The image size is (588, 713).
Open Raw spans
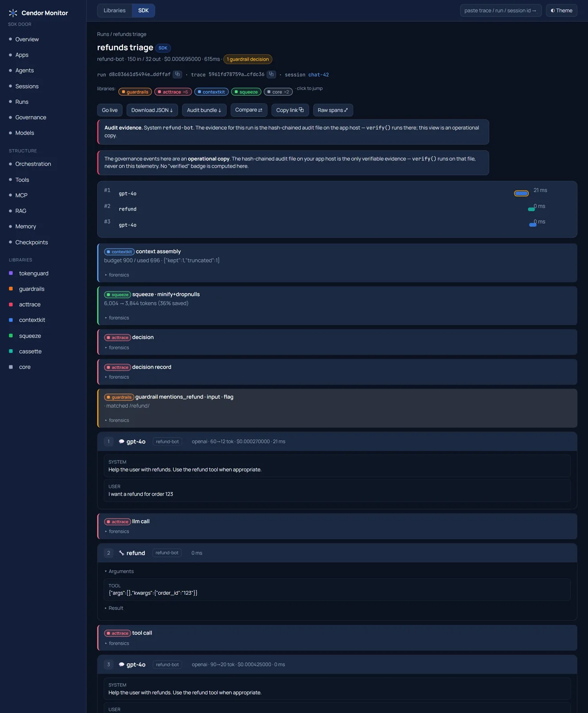[x=333, y=110]
